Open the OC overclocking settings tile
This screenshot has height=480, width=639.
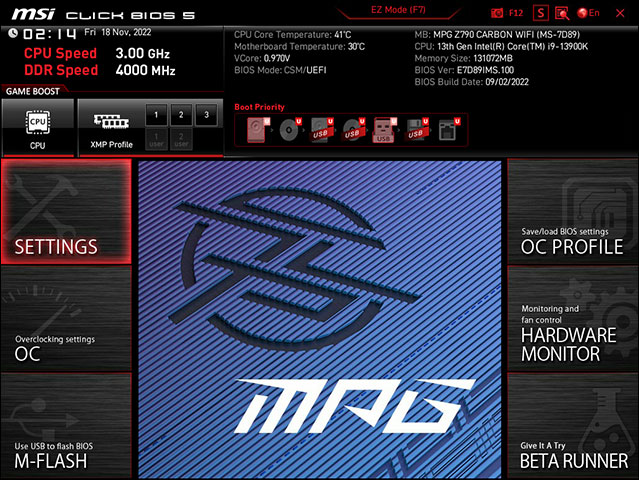pos(66,318)
